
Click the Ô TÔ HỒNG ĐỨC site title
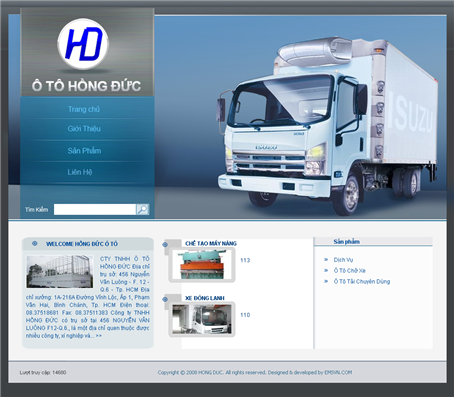tap(86, 86)
